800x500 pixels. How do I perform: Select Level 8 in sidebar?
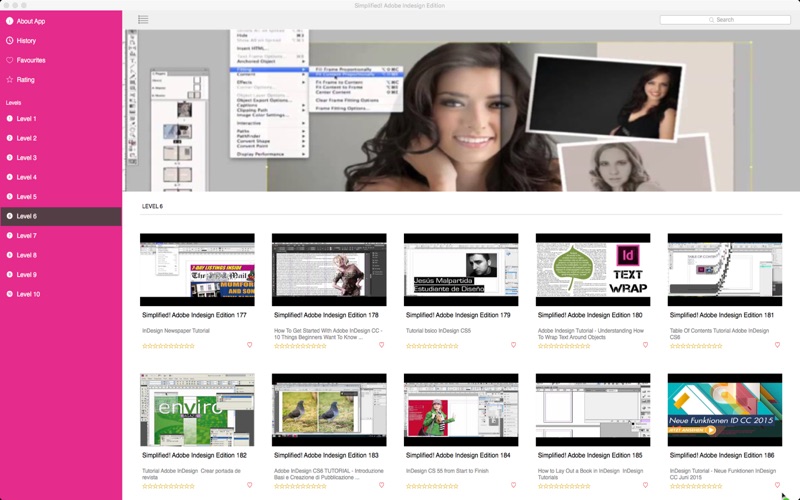tap(61, 255)
